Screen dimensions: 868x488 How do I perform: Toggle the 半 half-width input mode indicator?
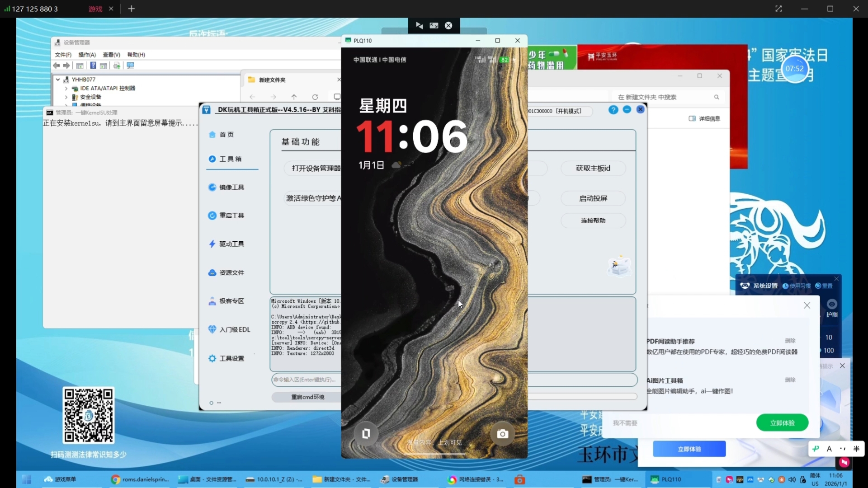[856, 449]
